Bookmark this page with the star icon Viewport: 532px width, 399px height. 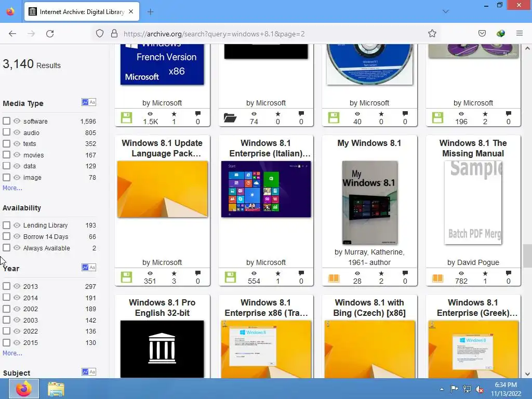(x=432, y=34)
